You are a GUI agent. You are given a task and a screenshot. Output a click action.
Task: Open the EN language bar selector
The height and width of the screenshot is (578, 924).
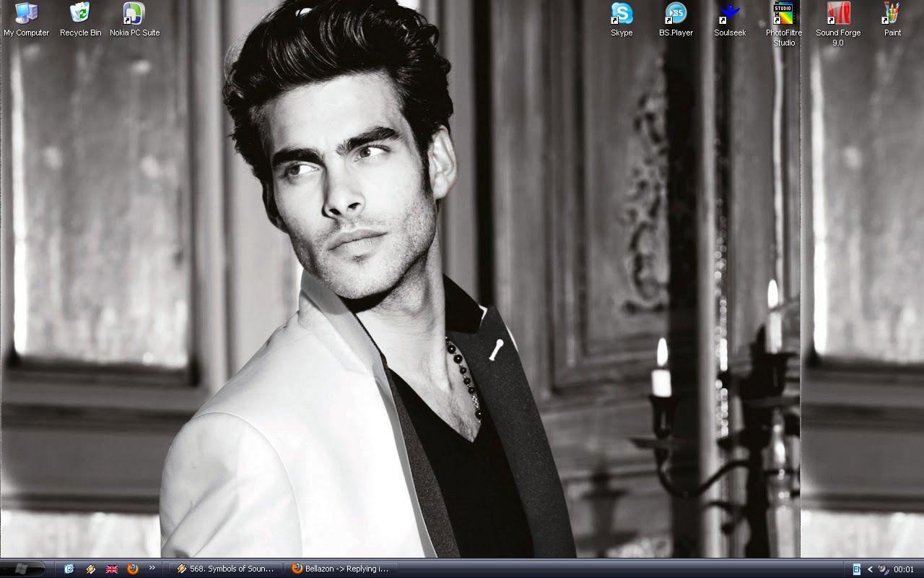[856, 569]
